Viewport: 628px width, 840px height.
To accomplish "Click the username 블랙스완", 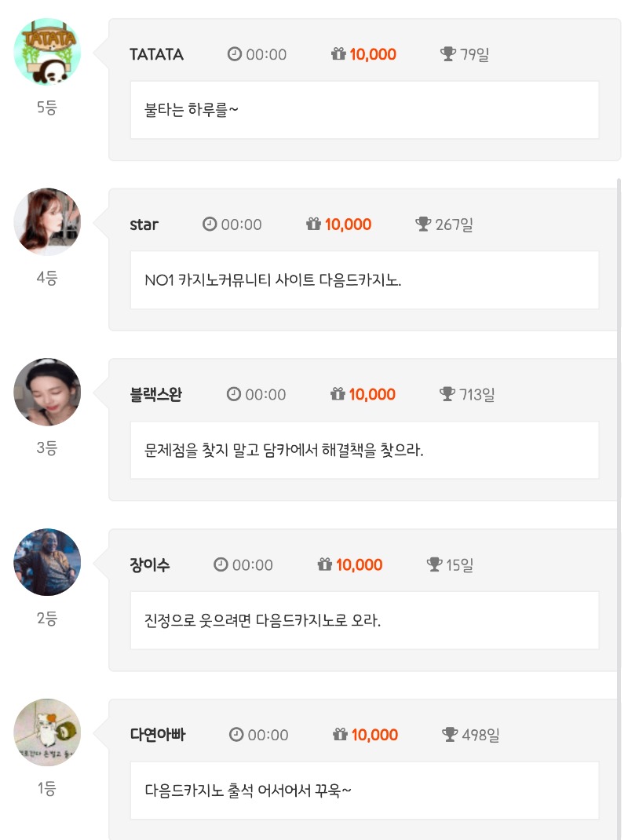I will coord(155,394).
